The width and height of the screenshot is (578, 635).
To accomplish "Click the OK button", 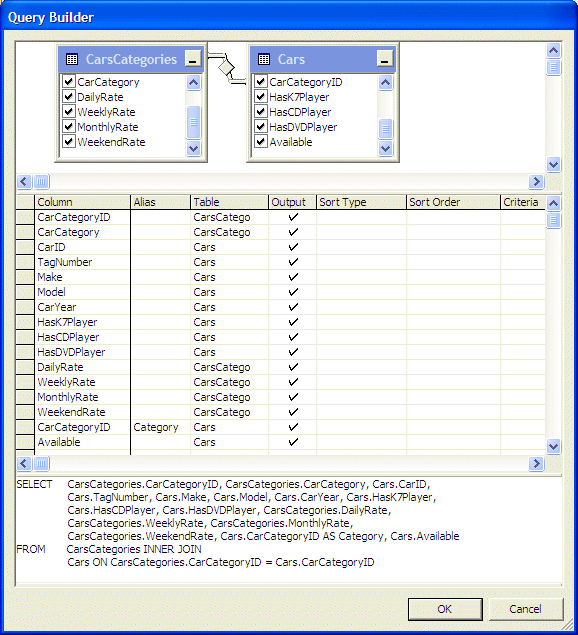I will pos(445,609).
